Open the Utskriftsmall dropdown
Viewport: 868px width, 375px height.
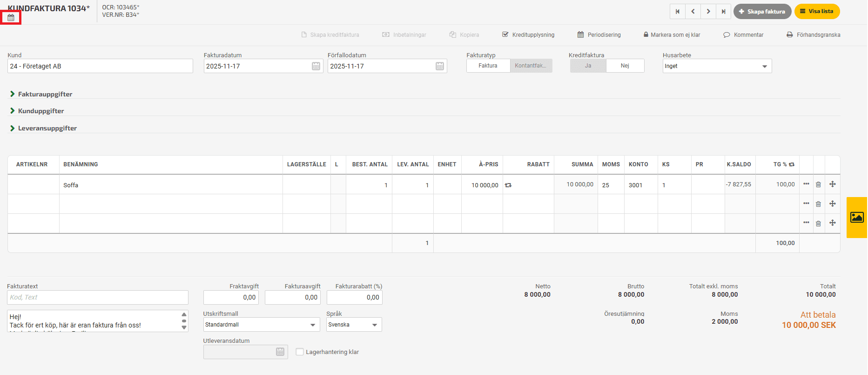(261, 325)
